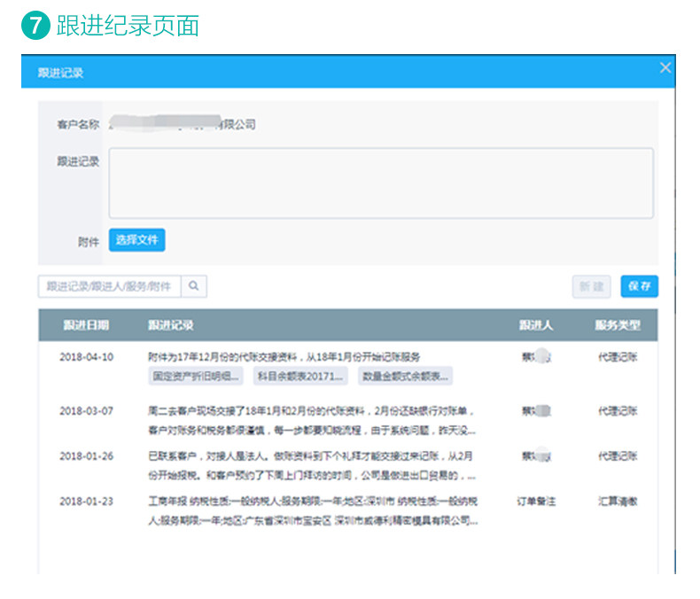Select the 2018-01-23 工商年报 record
The image size is (700, 599).
(x=348, y=511)
